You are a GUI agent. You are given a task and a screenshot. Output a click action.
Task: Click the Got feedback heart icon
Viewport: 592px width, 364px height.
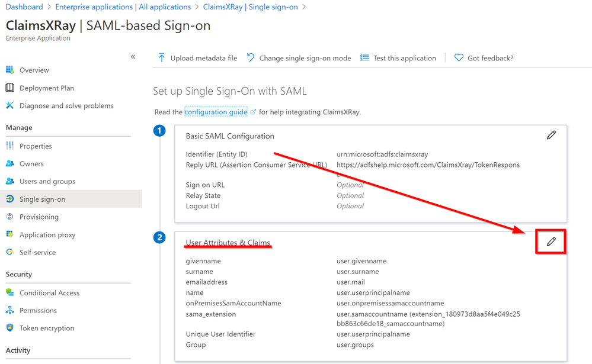459,58
